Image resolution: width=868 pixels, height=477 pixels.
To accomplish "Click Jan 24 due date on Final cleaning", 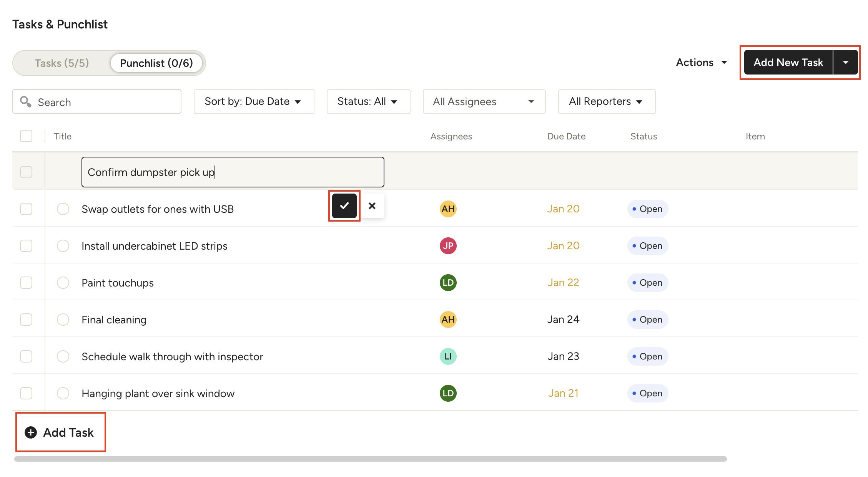I will coord(563,320).
